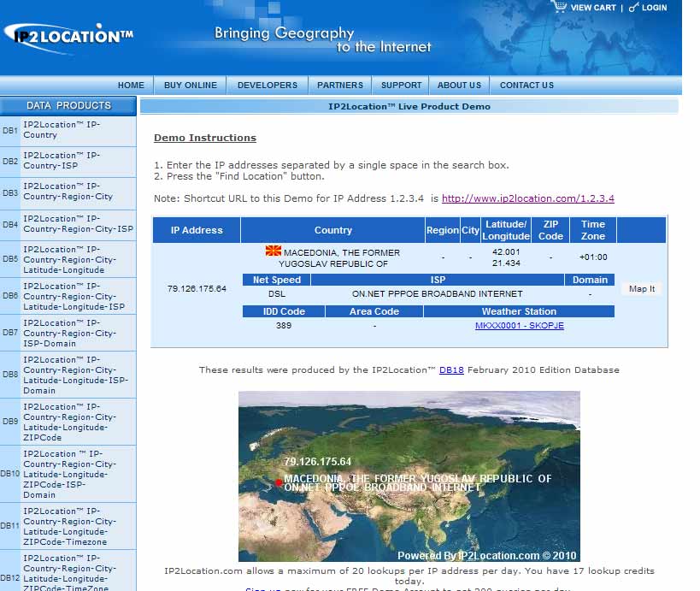Screen dimensions: 700x591
Task: Click the Net Speed header
Action: click(x=277, y=280)
